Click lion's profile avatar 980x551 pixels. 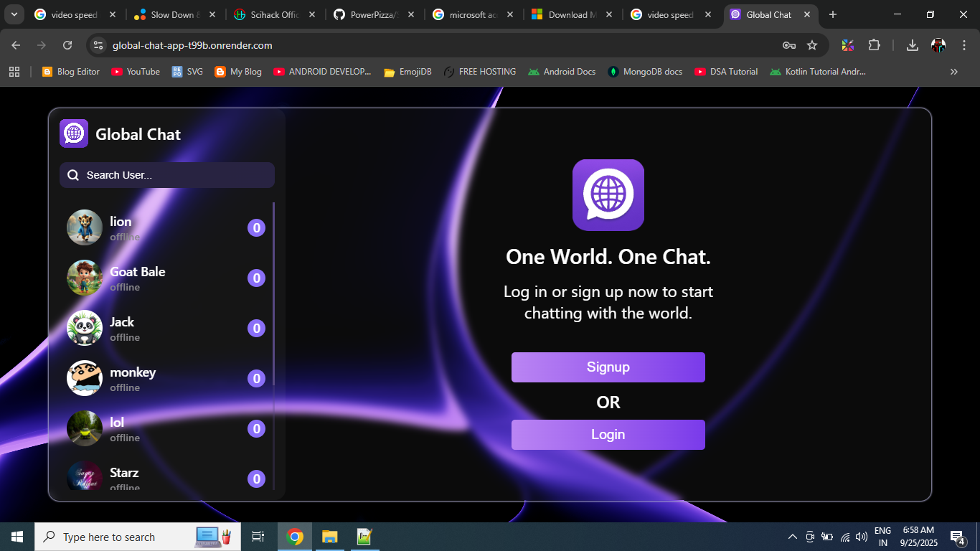point(84,227)
